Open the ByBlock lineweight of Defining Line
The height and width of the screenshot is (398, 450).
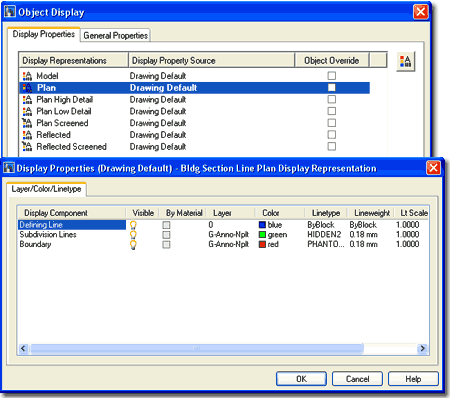[x=363, y=225]
